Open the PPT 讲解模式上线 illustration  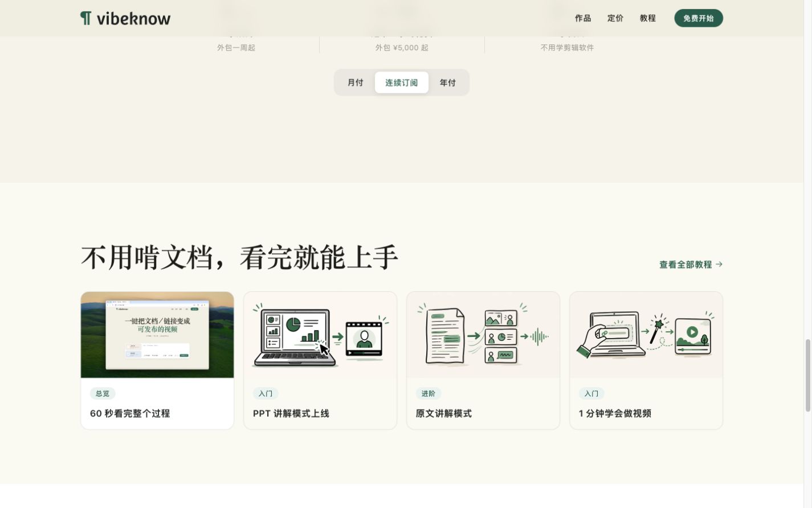(x=320, y=335)
